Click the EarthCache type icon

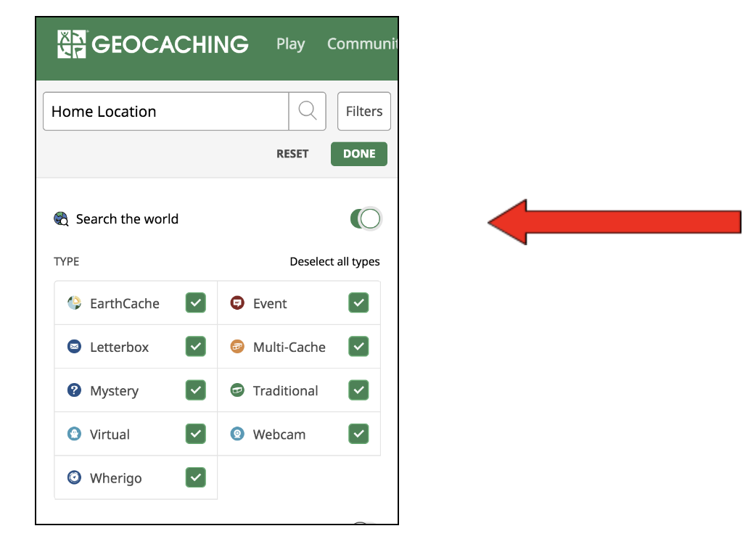[x=74, y=303]
